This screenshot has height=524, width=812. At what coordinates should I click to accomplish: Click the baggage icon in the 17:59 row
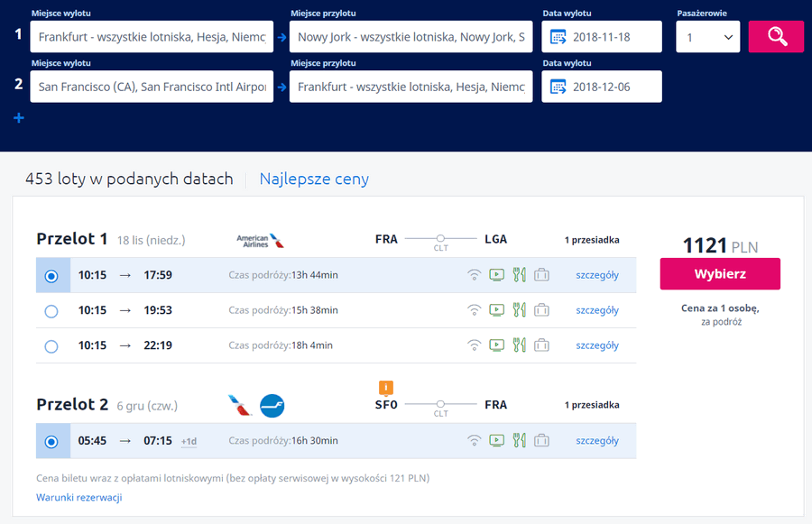(541, 275)
